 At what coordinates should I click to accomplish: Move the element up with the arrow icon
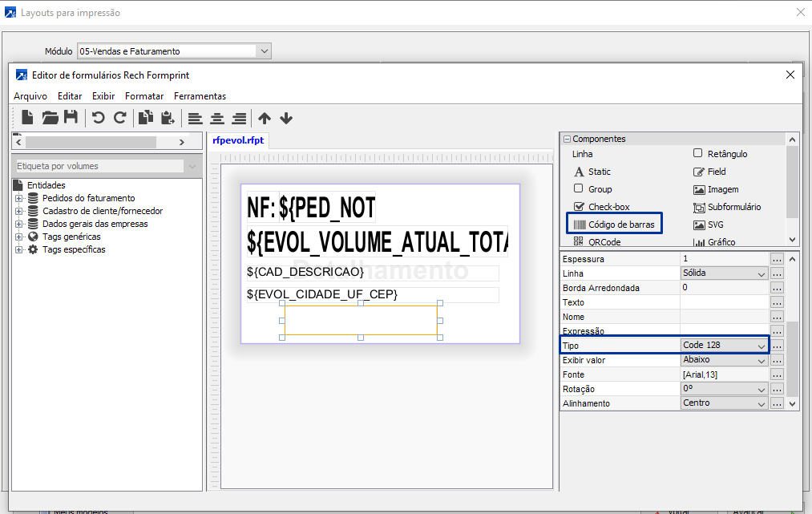tap(265, 118)
